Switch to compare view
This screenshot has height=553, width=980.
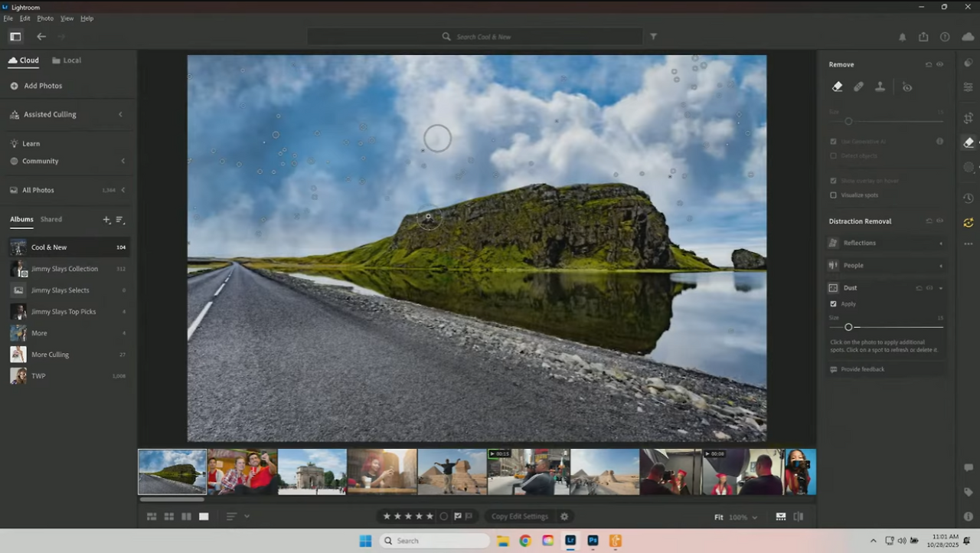click(x=186, y=517)
